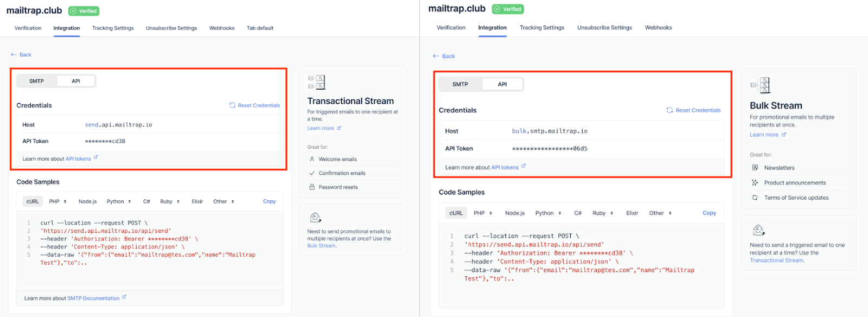Click the person icon beside Welcome emails

pos(312,159)
